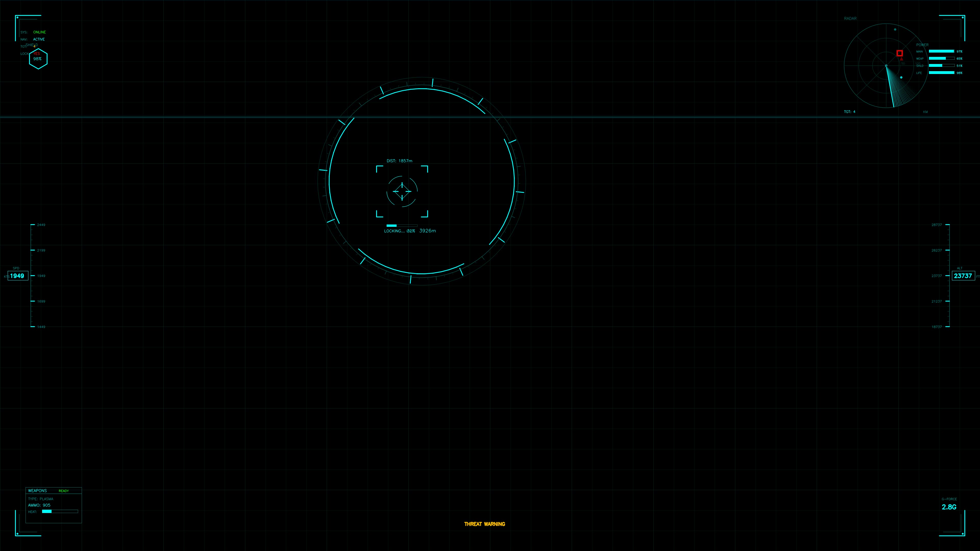Screen dimensions: 980x551
Task: Toggle SYS status from ONLINE
Action: point(39,32)
